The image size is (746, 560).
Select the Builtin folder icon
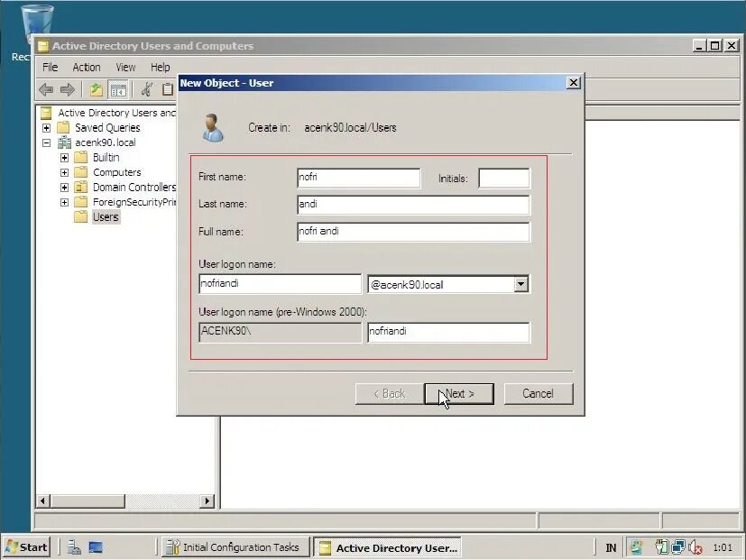coord(81,157)
